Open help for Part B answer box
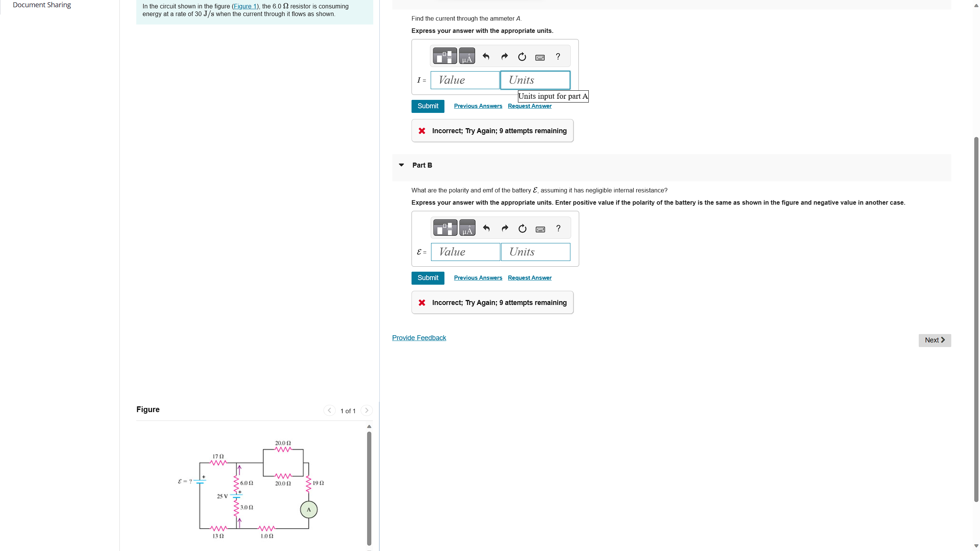980x551 pixels. [x=559, y=228]
